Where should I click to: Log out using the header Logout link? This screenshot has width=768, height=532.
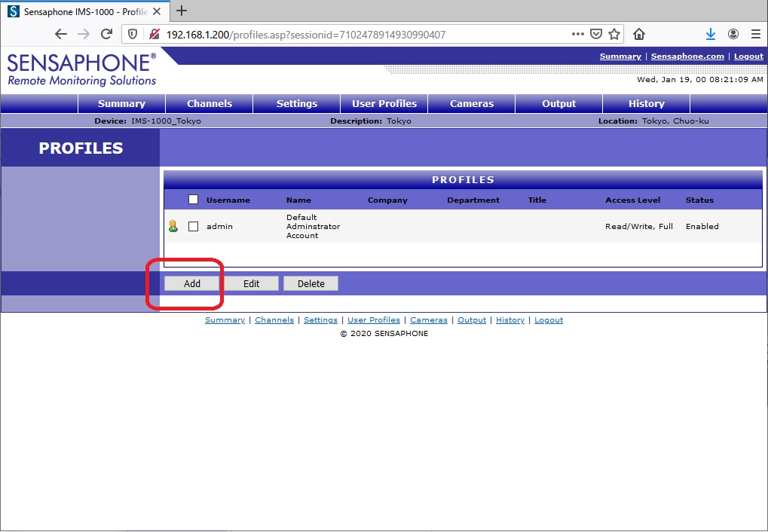(748, 57)
